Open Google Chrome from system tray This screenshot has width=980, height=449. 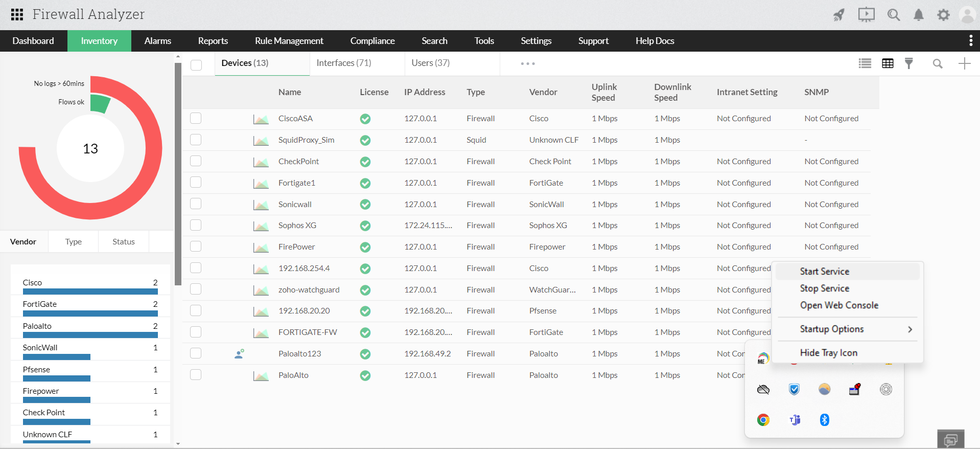763,420
